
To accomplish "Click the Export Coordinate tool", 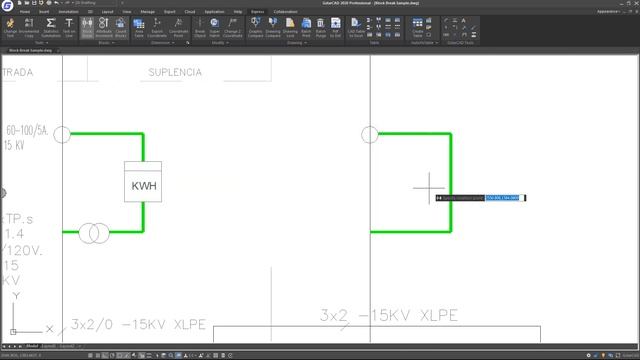I will [x=157, y=28].
